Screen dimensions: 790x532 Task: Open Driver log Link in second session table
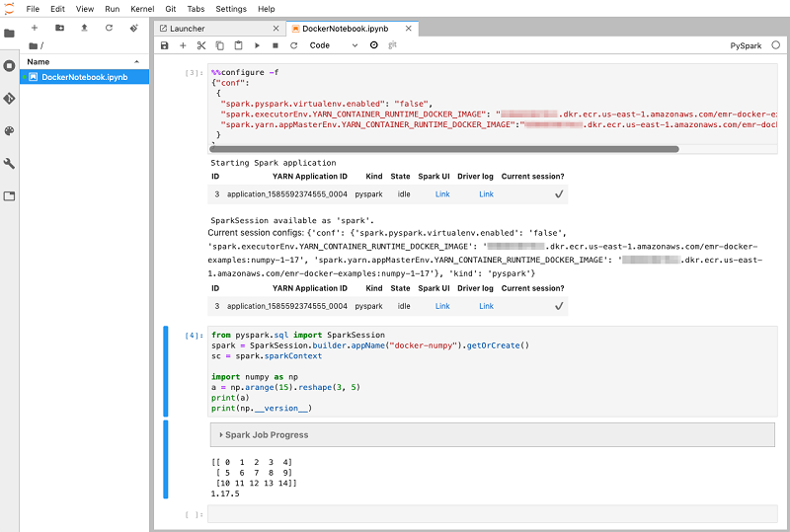point(486,306)
